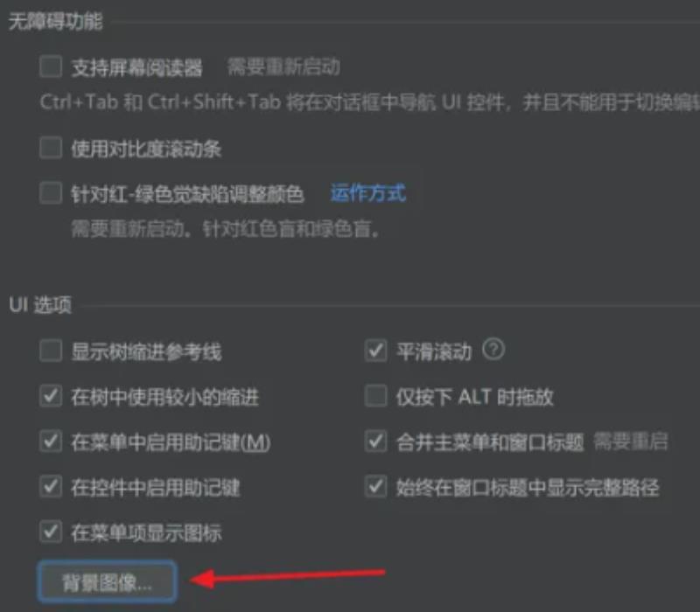Enable 支持屏幕阅读器 checkbox
The image size is (700, 612).
pyautogui.click(x=51, y=67)
